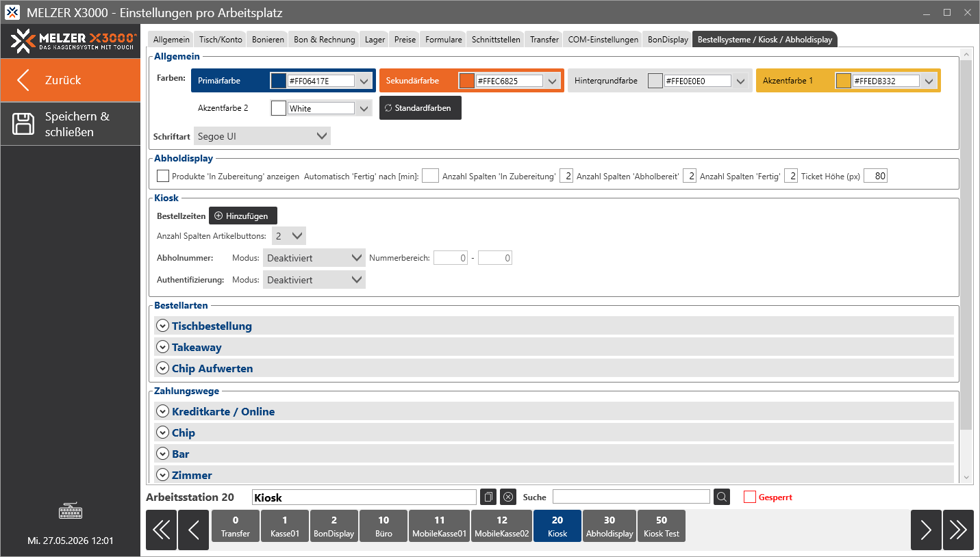Click the app icon in the title bar
Viewport: 980px width, 557px height.
point(12,13)
